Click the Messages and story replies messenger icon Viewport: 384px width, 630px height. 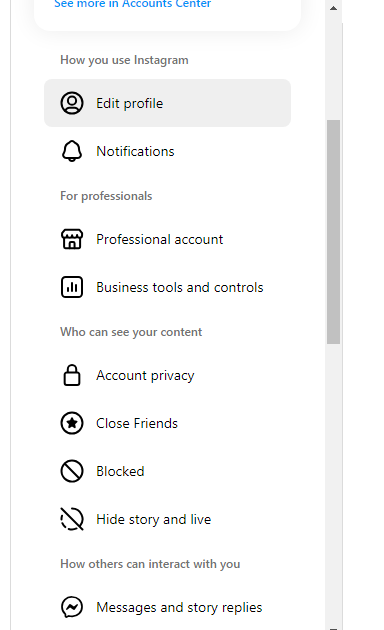tap(72, 607)
